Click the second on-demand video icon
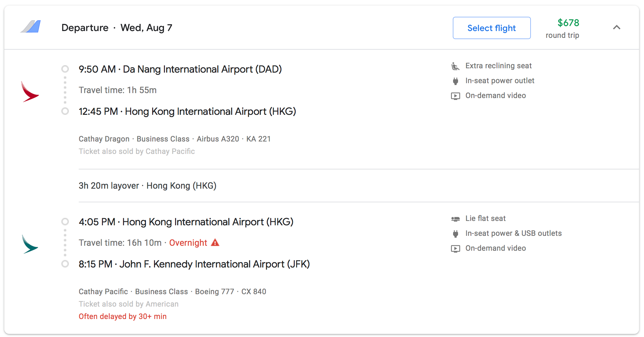 pyautogui.click(x=455, y=249)
